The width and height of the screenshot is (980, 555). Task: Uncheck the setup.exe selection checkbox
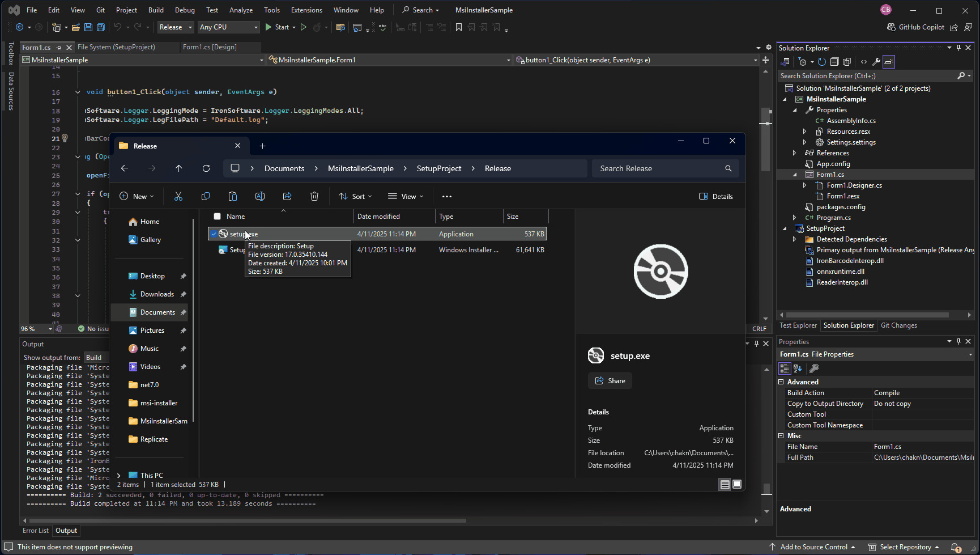click(x=214, y=234)
